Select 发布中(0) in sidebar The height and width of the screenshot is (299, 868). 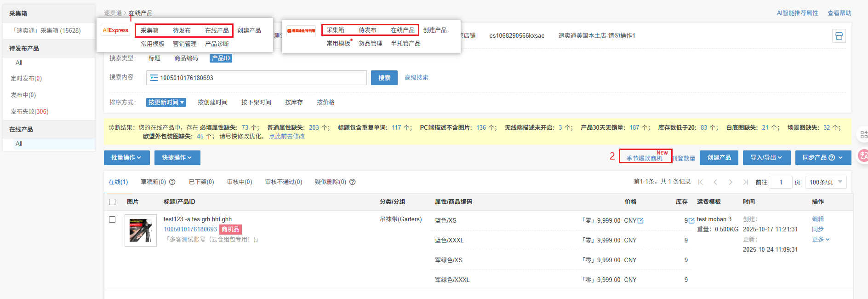coord(23,95)
